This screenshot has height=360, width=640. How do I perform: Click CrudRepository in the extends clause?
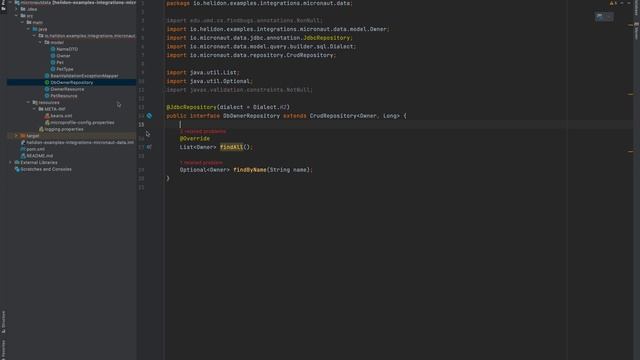tap(333, 116)
